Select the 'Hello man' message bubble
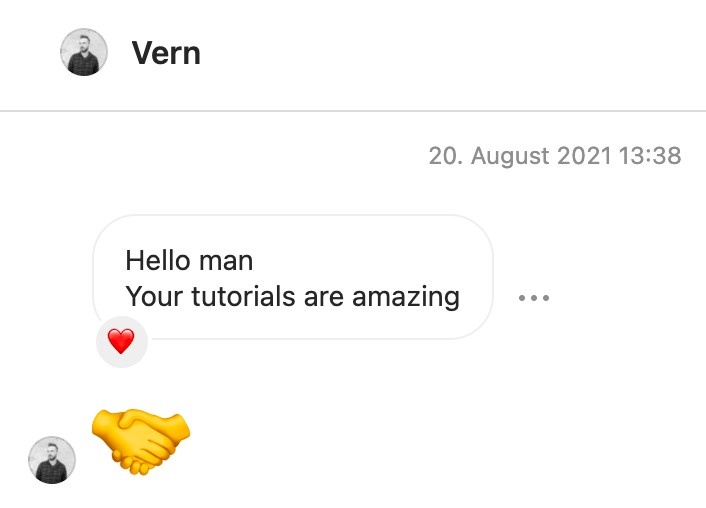Screen dimensions: 706x508 tap(293, 277)
